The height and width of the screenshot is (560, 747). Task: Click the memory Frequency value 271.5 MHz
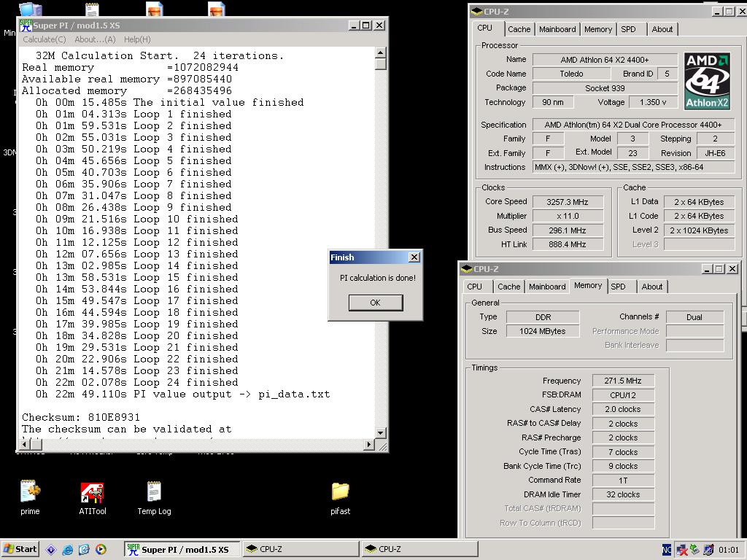pyautogui.click(x=623, y=381)
